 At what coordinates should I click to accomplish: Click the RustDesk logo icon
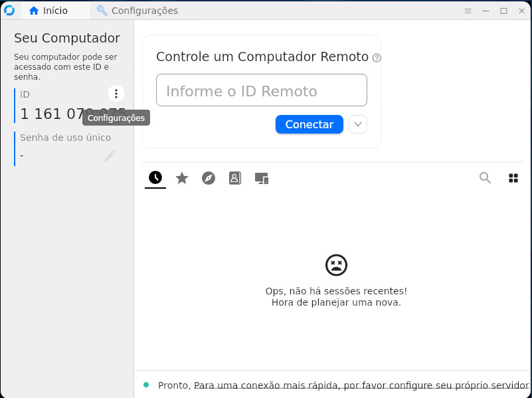[9, 10]
